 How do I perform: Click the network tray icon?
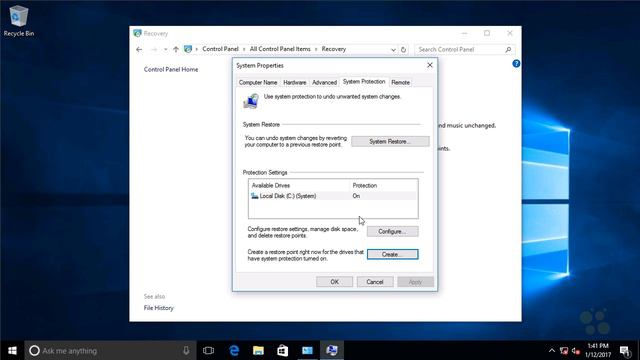564,351
